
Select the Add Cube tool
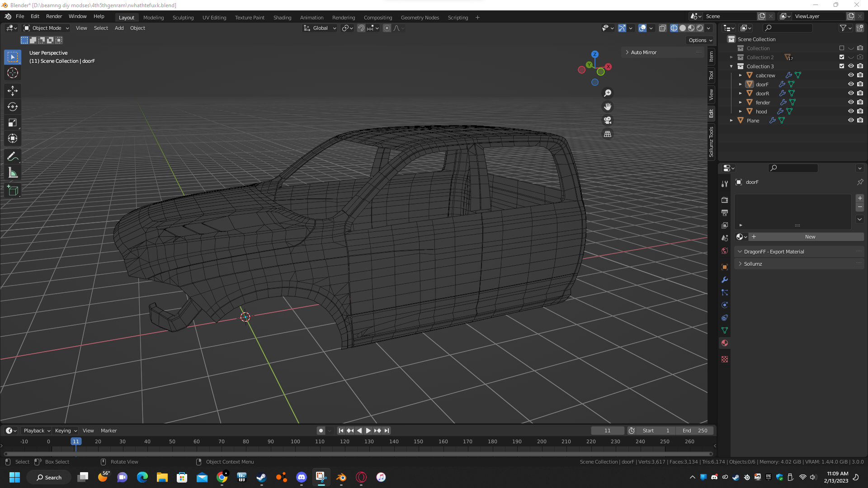click(13, 190)
